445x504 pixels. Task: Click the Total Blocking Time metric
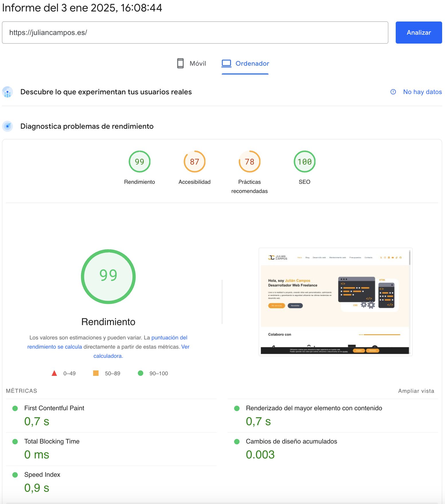point(52,441)
